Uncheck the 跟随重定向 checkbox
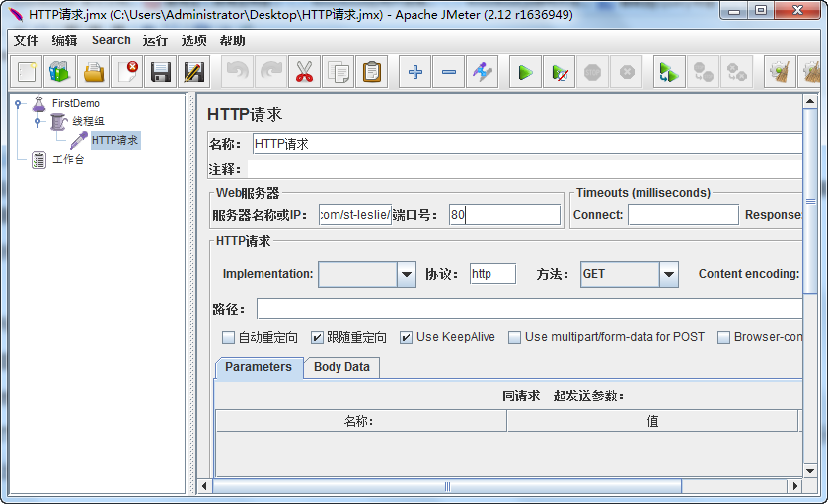828x504 pixels. (x=317, y=337)
